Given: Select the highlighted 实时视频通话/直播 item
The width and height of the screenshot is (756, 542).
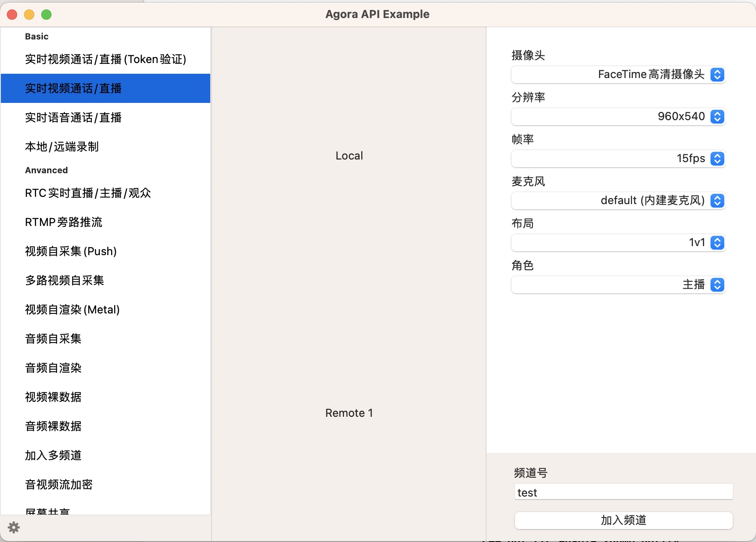Looking at the screenshot, I should click(x=106, y=88).
